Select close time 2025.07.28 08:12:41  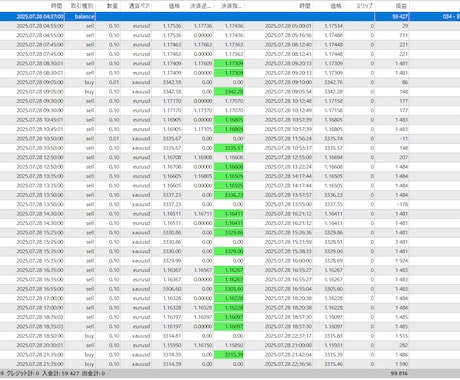pyautogui.click(x=288, y=54)
